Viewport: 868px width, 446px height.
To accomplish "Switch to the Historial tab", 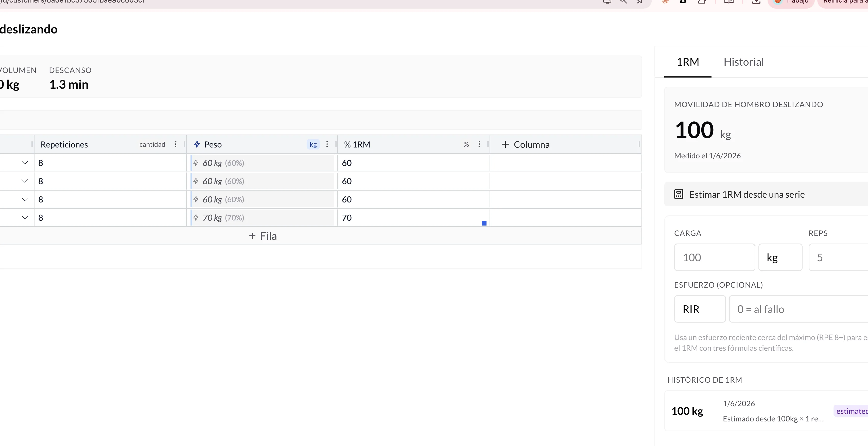I will coord(744,62).
